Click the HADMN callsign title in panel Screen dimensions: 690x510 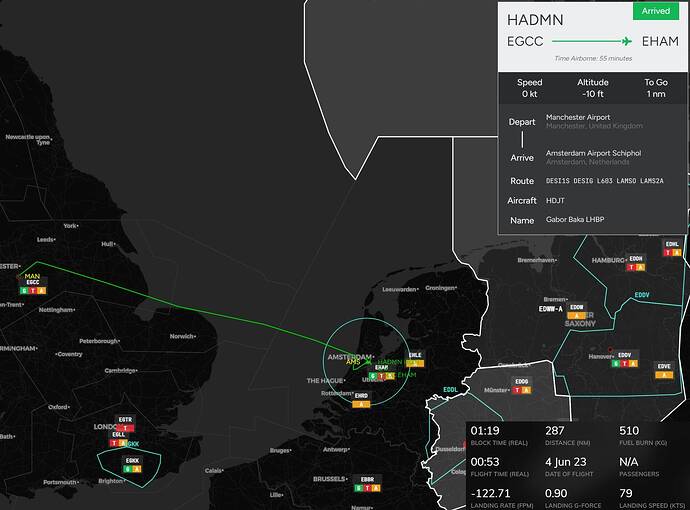pos(535,20)
